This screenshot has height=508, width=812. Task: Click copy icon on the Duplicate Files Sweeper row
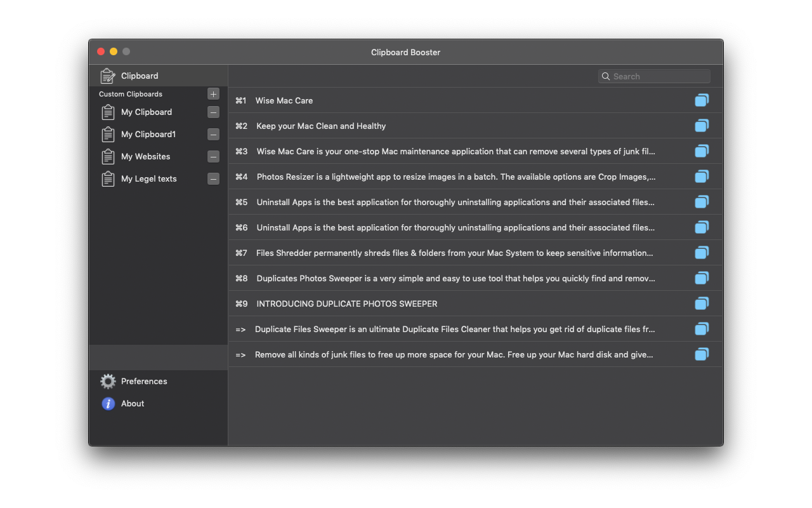(702, 329)
